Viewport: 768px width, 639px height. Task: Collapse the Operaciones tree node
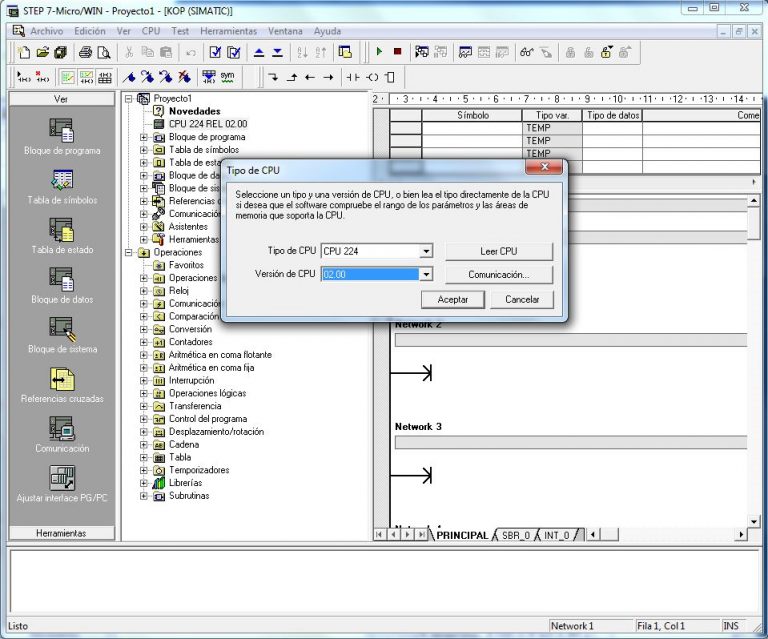[x=128, y=253]
